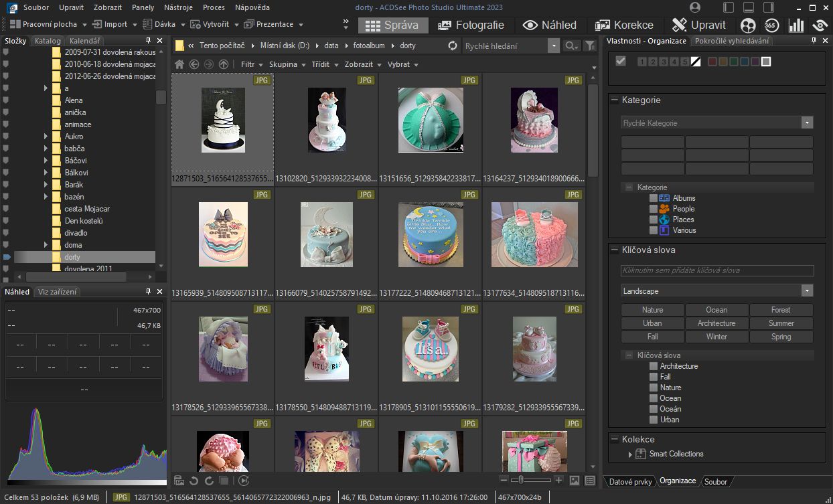Go forward using the right arrow icon

point(209,64)
